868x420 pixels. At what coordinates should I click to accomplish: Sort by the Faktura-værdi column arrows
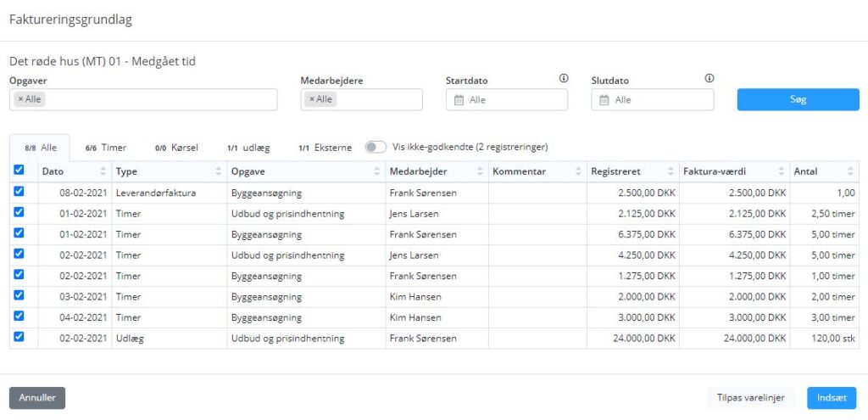coord(781,171)
